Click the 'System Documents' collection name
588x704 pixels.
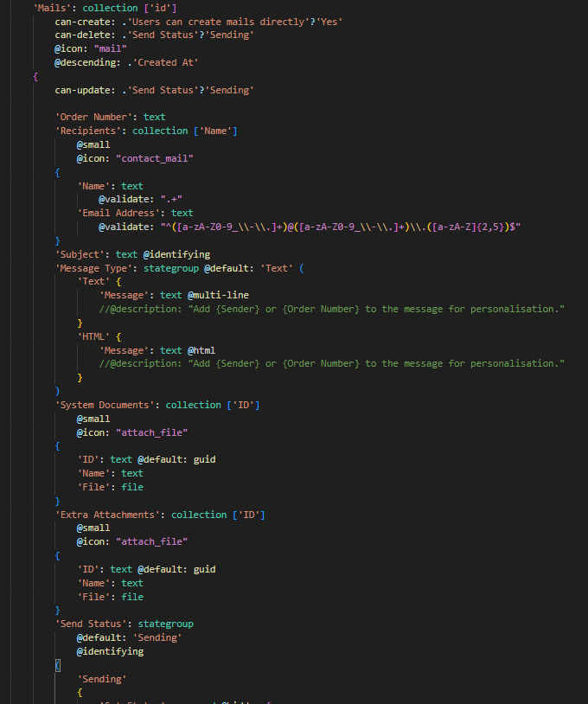click(107, 405)
